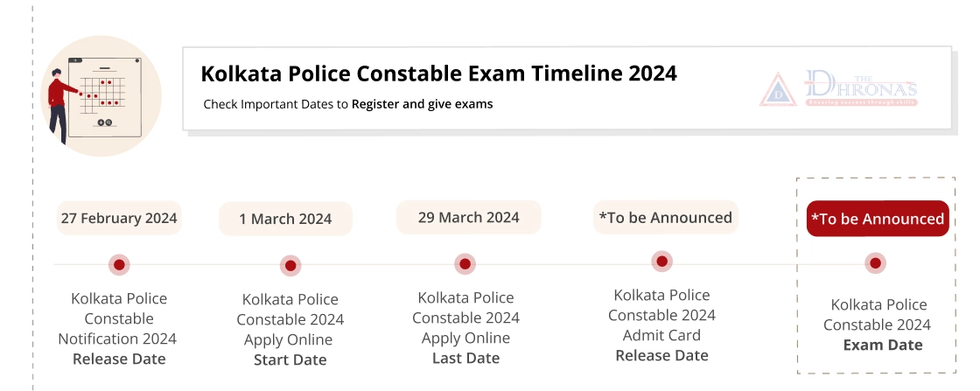Open the Apply Online Last Date text

tap(465, 327)
